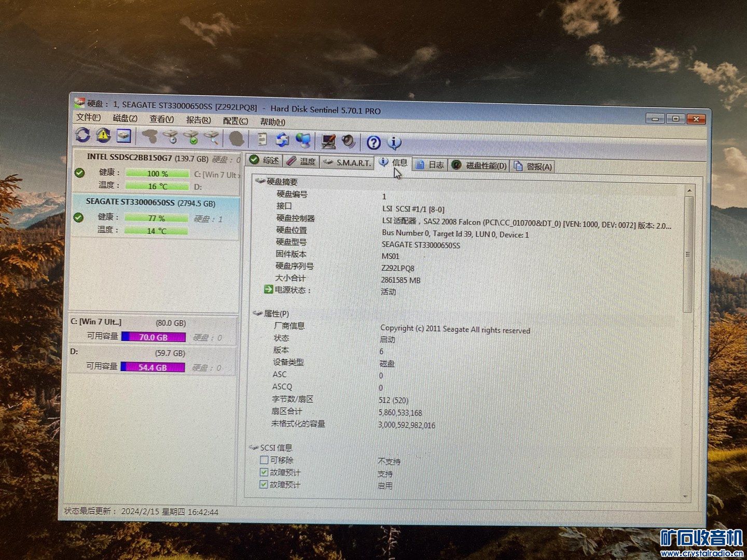Click the 54.4 GB free space bar
The height and width of the screenshot is (560, 747).
(x=153, y=367)
